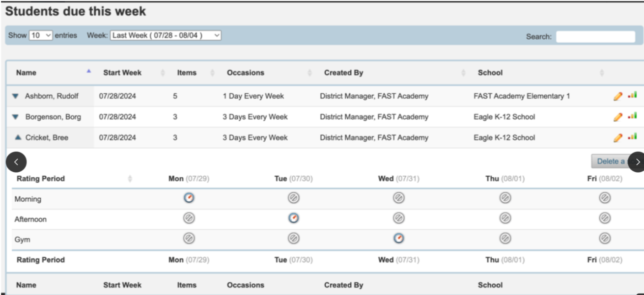Image resolution: width=644 pixels, height=295 pixels.
Task: Open the bar chart icon for Borgenson, Borg
Action: pyautogui.click(x=633, y=117)
